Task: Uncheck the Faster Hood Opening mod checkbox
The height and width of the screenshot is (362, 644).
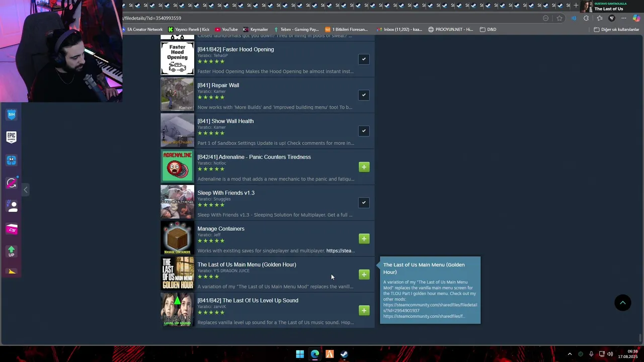Action: tap(364, 59)
